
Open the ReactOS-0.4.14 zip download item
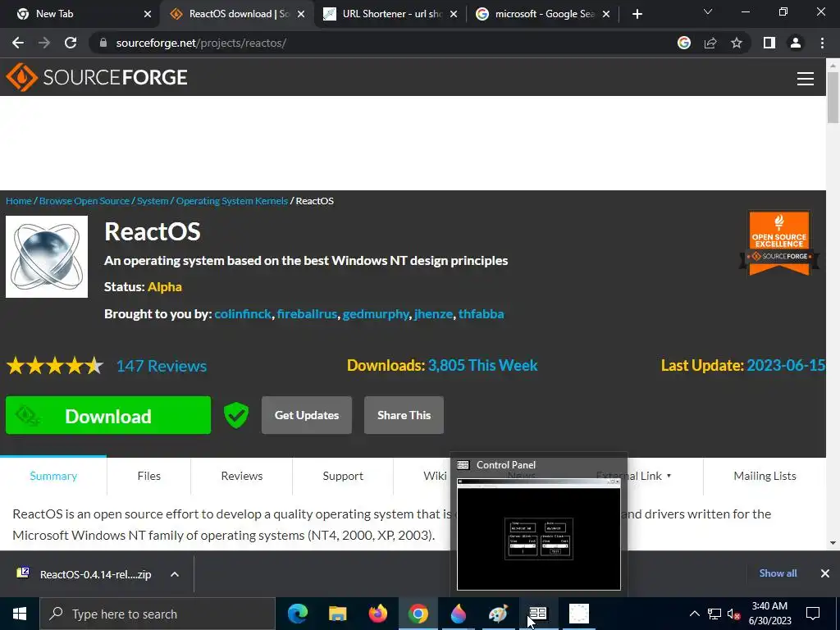click(84, 574)
